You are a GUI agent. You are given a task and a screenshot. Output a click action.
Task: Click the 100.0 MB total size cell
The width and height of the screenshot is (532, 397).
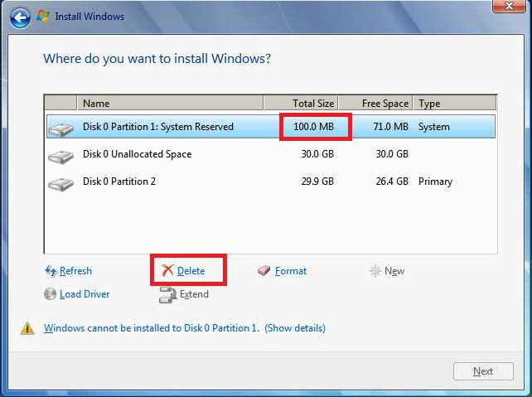314,127
